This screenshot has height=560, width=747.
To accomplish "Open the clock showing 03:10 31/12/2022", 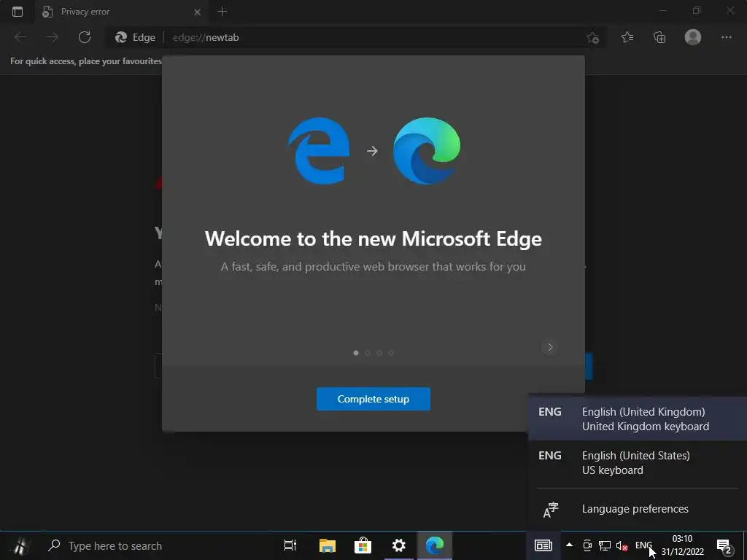I will click(x=682, y=545).
